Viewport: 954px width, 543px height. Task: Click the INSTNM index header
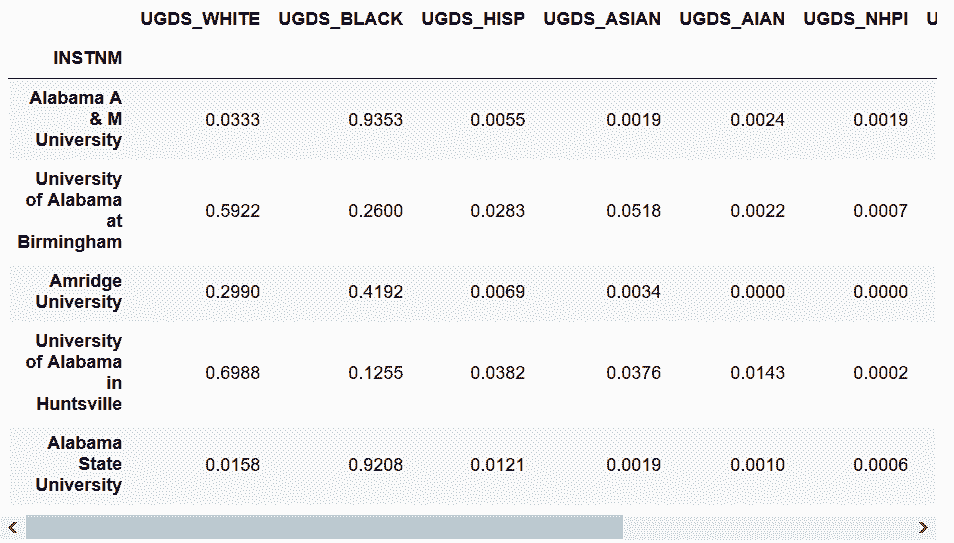click(88, 58)
